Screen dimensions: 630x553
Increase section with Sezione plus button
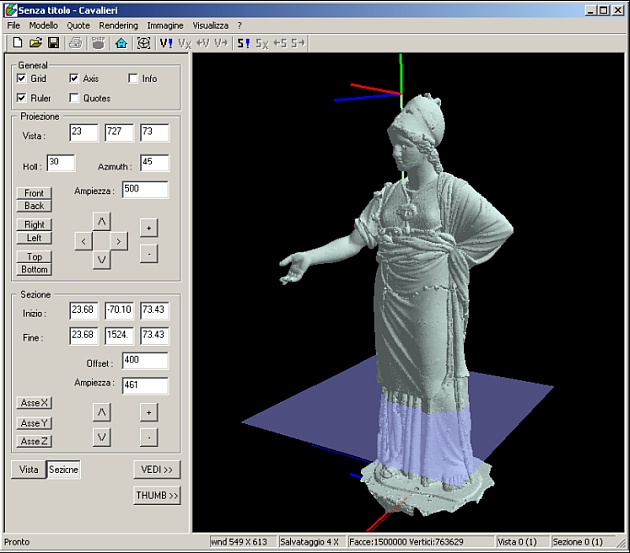(x=149, y=412)
